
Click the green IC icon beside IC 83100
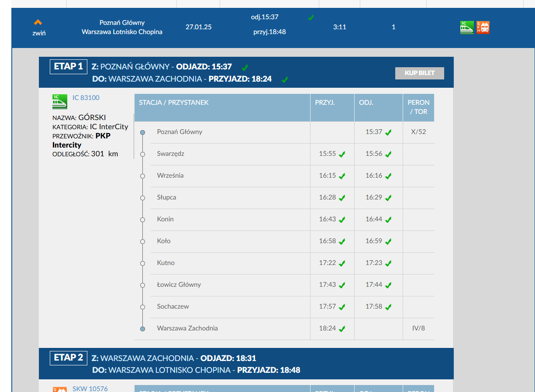60,101
